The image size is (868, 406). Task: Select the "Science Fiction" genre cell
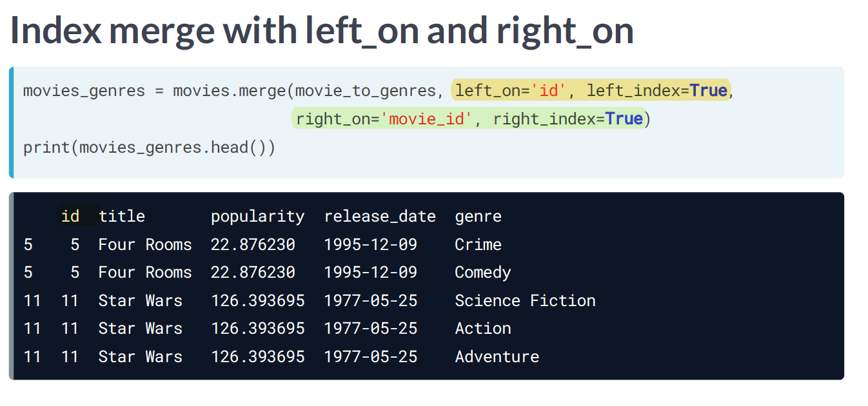[x=525, y=301]
